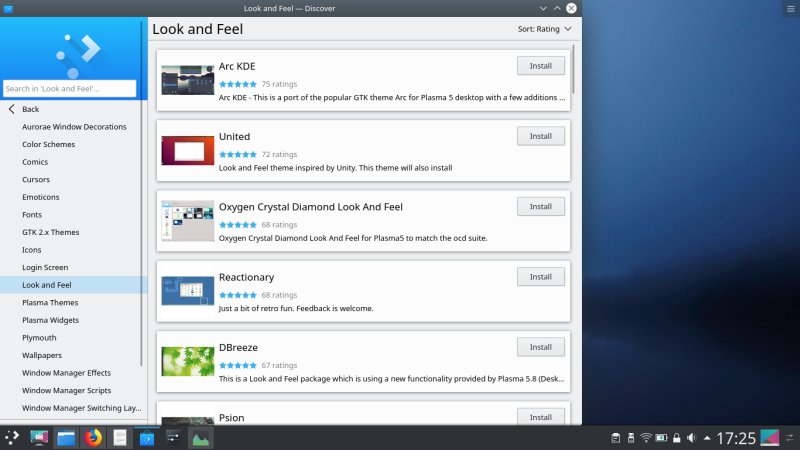Install the Psion theme

click(541, 417)
